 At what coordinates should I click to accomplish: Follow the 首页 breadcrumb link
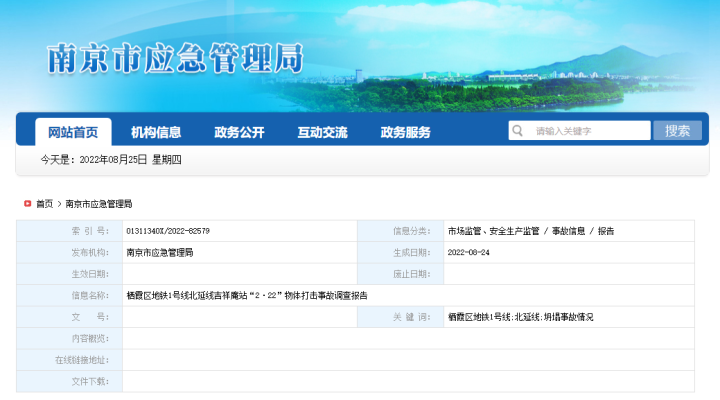click(x=45, y=204)
